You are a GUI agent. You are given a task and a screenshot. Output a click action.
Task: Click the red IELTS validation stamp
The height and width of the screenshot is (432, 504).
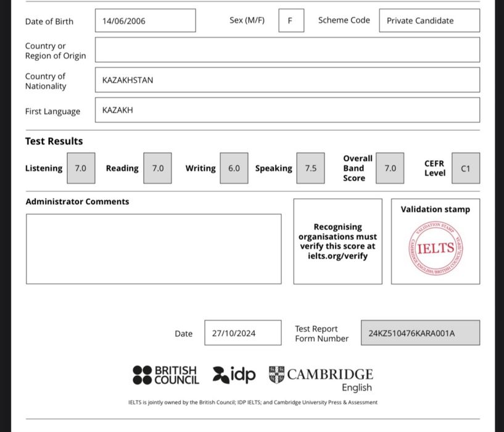436,249
